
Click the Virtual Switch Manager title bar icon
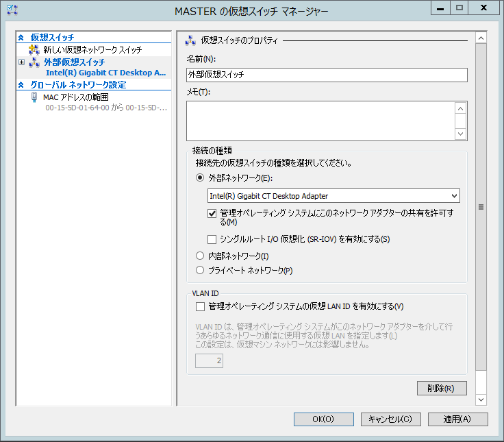tap(12, 10)
